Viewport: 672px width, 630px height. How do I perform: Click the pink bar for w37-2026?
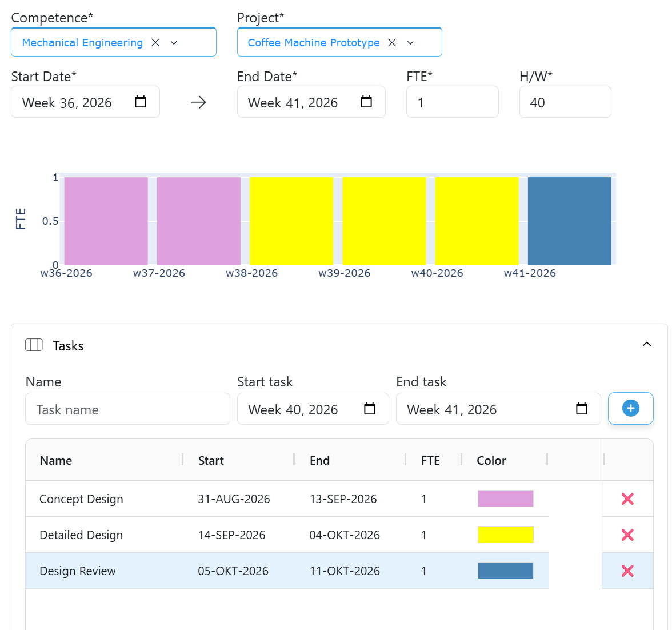click(x=199, y=221)
